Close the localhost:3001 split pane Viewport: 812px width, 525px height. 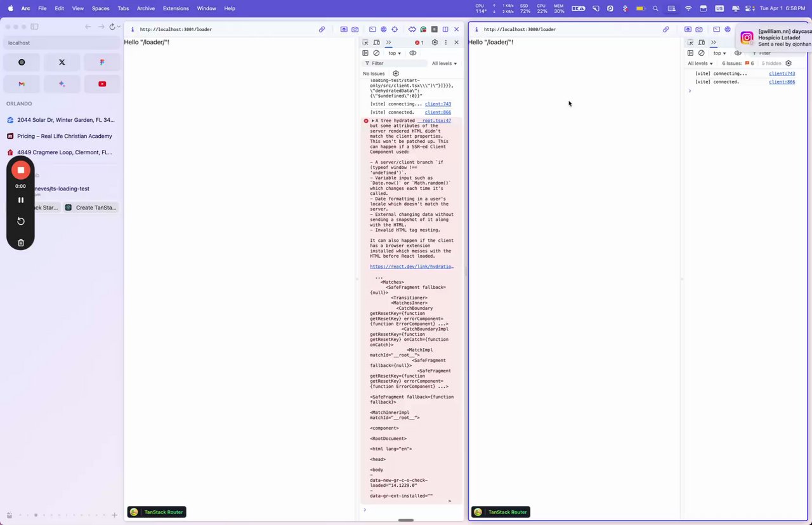tap(456, 29)
